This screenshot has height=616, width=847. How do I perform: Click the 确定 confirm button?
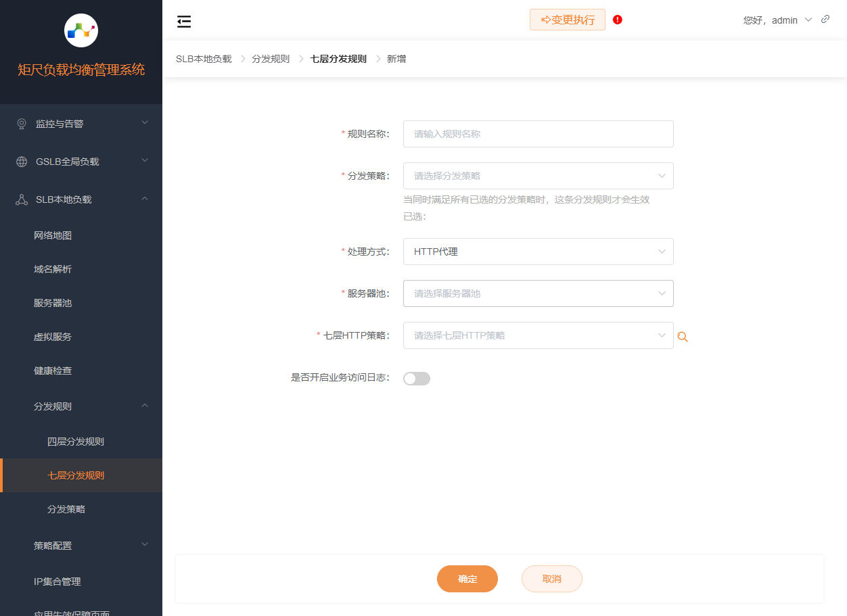click(x=467, y=579)
